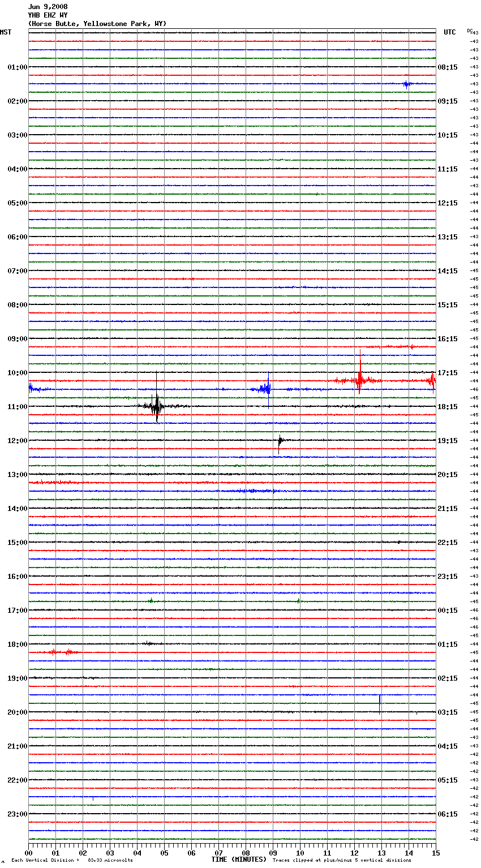481x868 pixels.
Task: Select the 13:00 MST time label
Action: 17,475
